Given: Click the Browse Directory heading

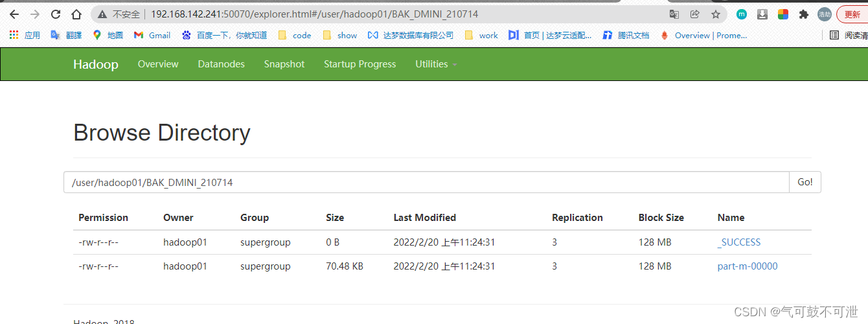Looking at the screenshot, I should [162, 133].
